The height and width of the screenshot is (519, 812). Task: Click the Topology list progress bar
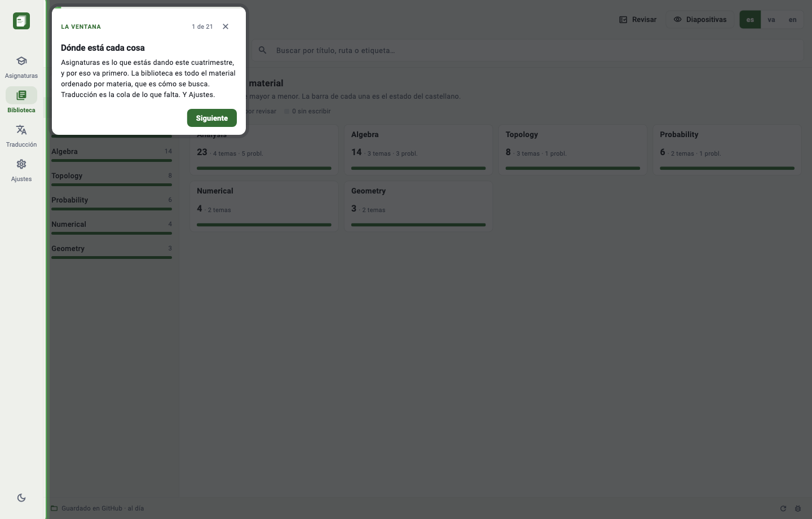click(x=112, y=184)
